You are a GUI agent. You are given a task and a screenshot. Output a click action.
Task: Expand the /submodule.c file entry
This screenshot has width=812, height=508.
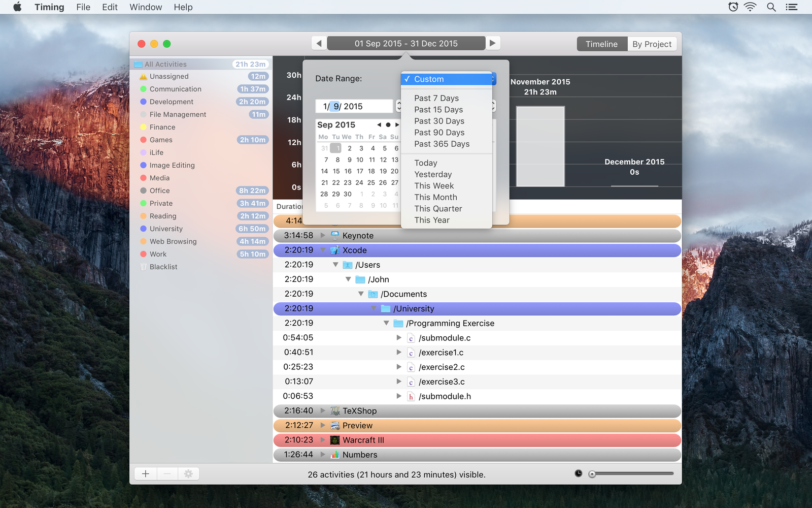coord(399,337)
